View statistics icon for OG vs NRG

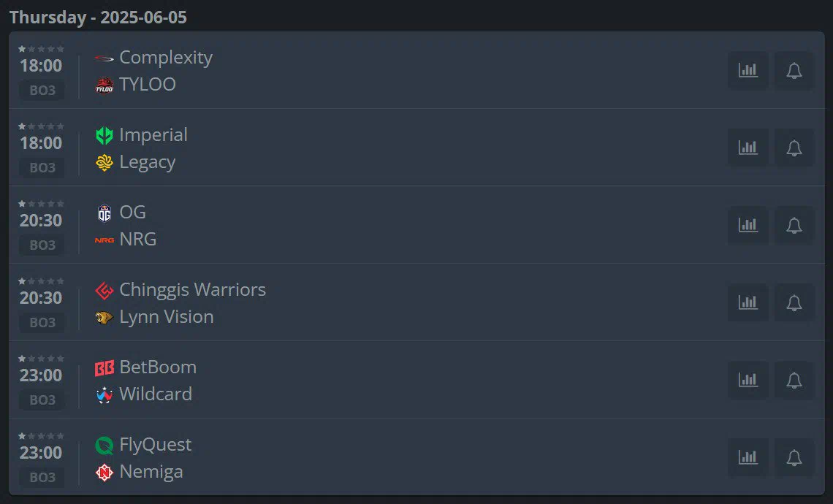pos(748,225)
